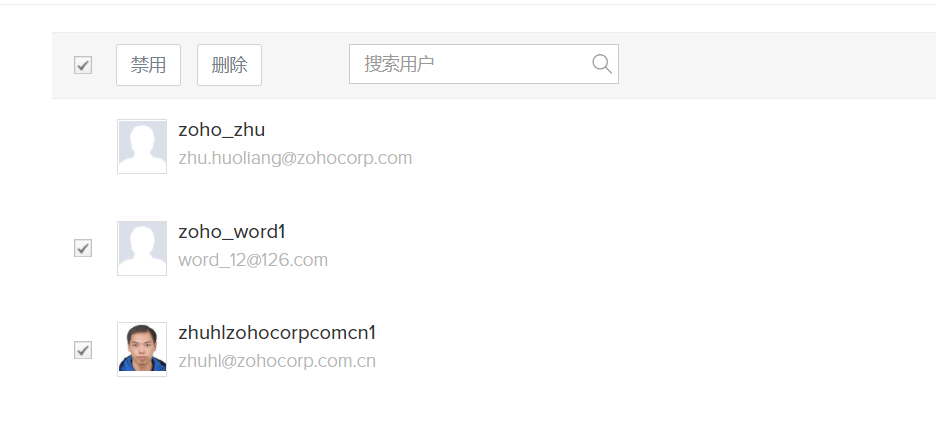Viewport: 936px width, 433px height.
Task: Click the zhu.huoliang@zohocorp.com email address
Action: [x=295, y=158]
